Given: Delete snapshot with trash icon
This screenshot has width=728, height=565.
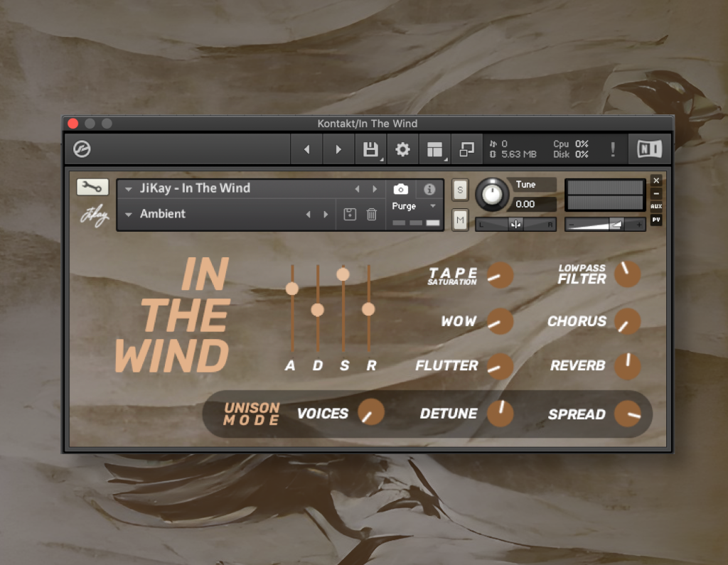Looking at the screenshot, I should (x=371, y=214).
